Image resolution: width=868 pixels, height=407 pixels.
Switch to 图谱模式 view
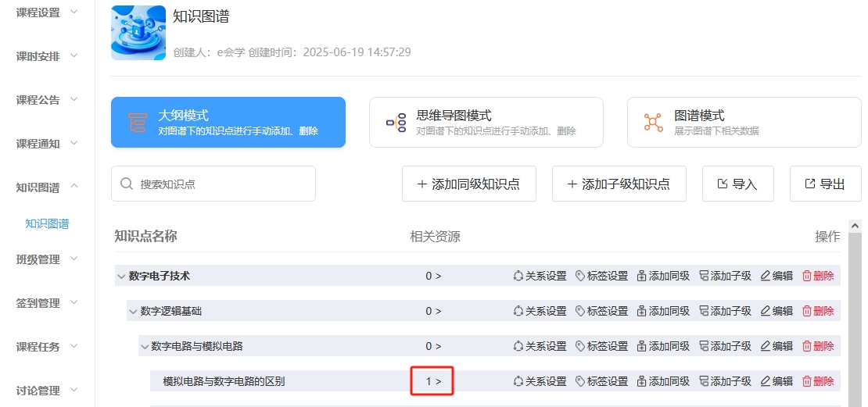click(x=744, y=123)
